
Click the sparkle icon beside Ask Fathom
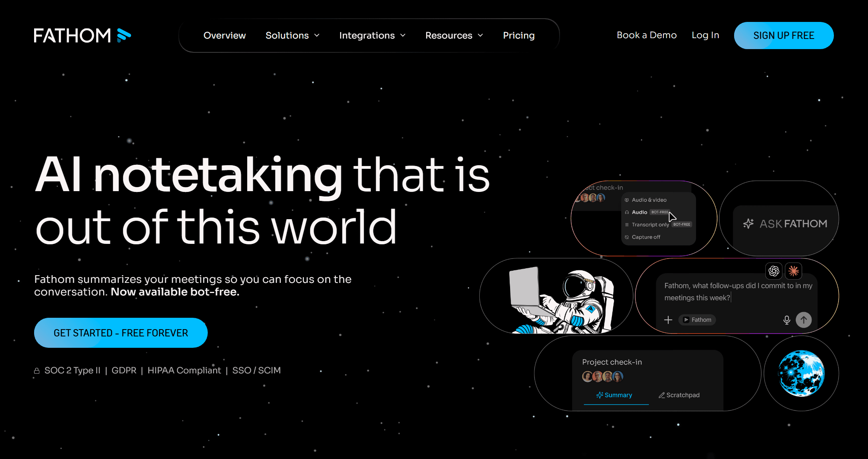pos(748,224)
